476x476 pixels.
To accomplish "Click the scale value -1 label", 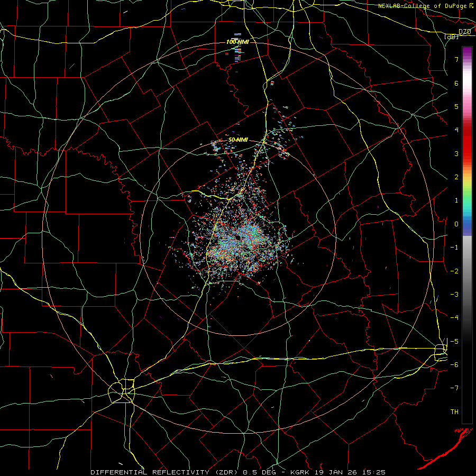I will [454, 248].
